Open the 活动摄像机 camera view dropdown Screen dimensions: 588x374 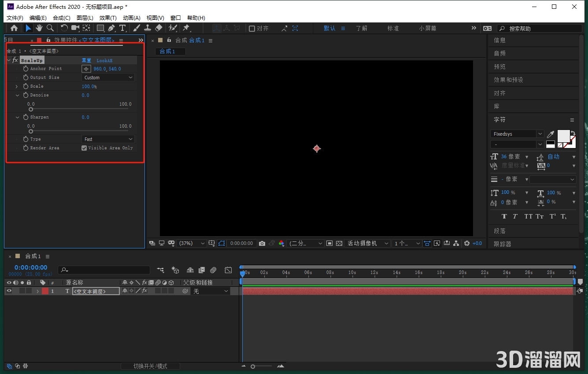[368, 243]
